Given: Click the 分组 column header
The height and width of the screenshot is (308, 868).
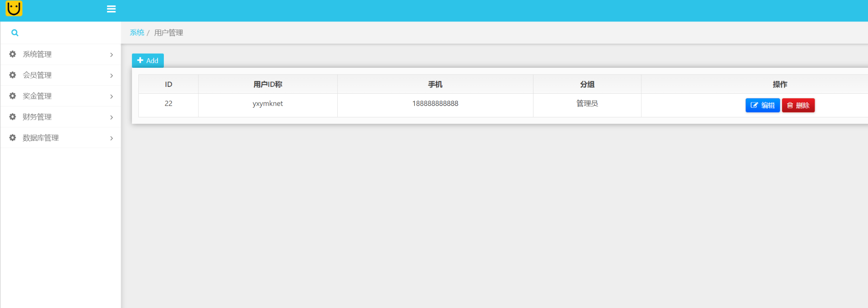Looking at the screenshot, I should coord(587,84).
